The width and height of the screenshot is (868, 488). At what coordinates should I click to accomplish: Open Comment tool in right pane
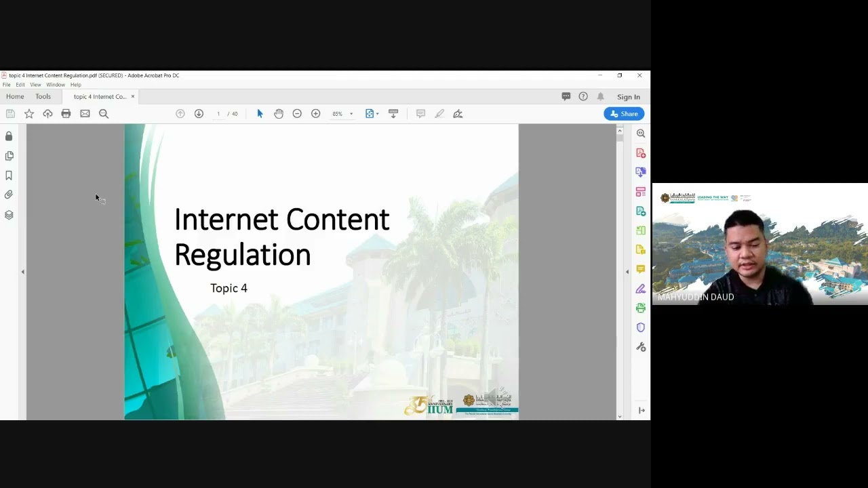pyautogui.click(x=641, y=269)
